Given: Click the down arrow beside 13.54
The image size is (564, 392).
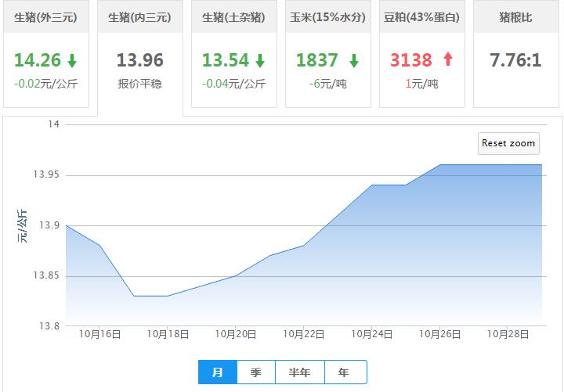Looking at the screenshot, I should point(260,61).
